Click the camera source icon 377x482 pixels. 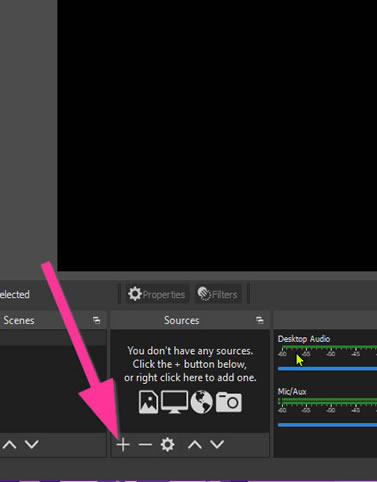tap(229, 402)
